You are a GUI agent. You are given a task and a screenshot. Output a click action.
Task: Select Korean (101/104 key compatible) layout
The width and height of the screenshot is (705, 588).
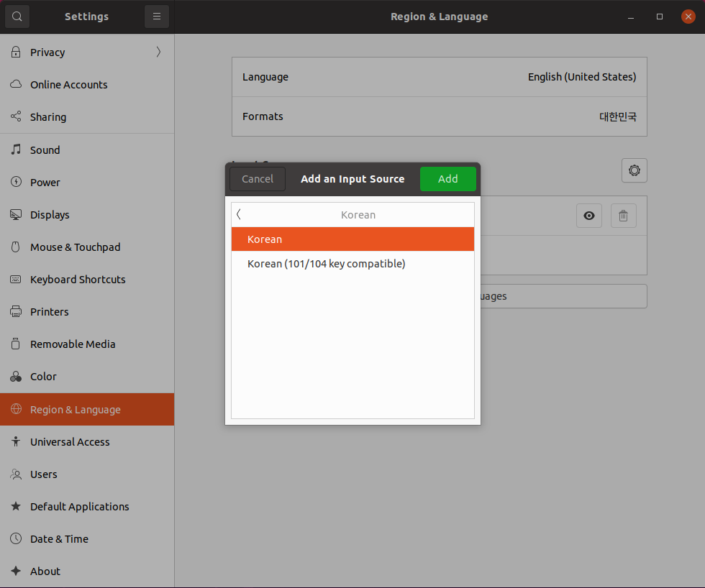click(x=327, y=264)
